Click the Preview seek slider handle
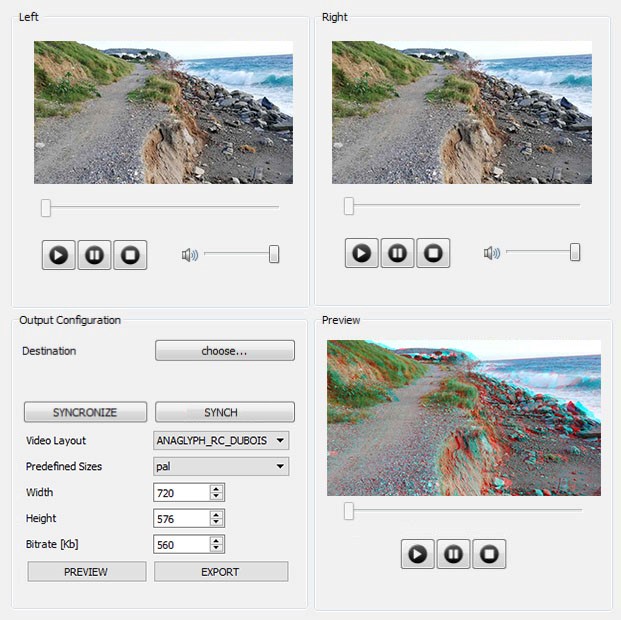 click(x=349, y=511)
